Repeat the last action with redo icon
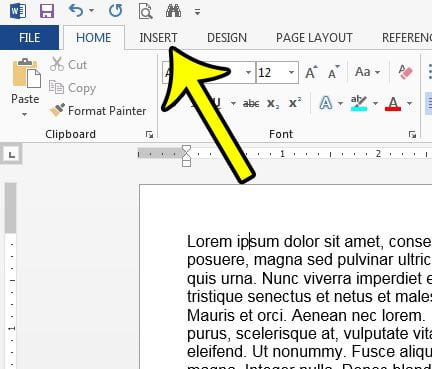 116,11
